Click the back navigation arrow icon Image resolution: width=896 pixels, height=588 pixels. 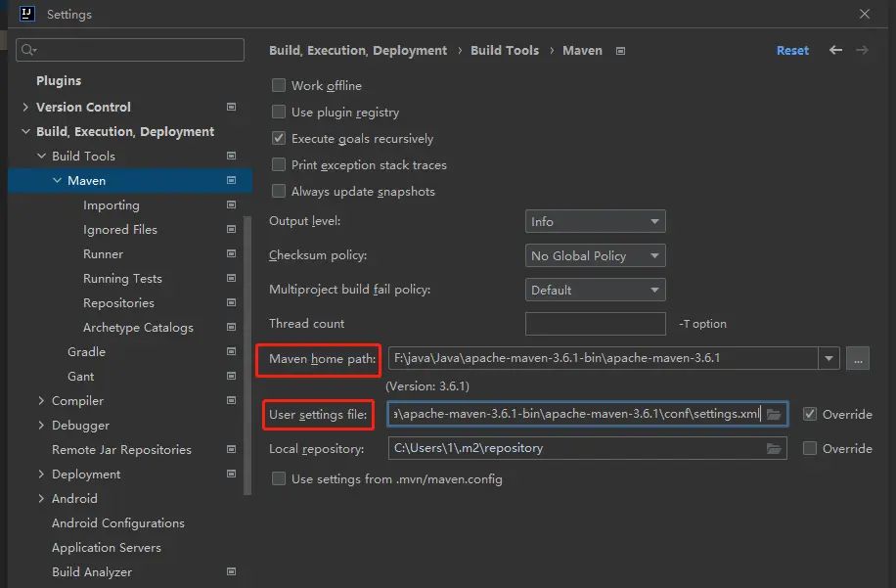pyautogui.click(x=835, y=50)
